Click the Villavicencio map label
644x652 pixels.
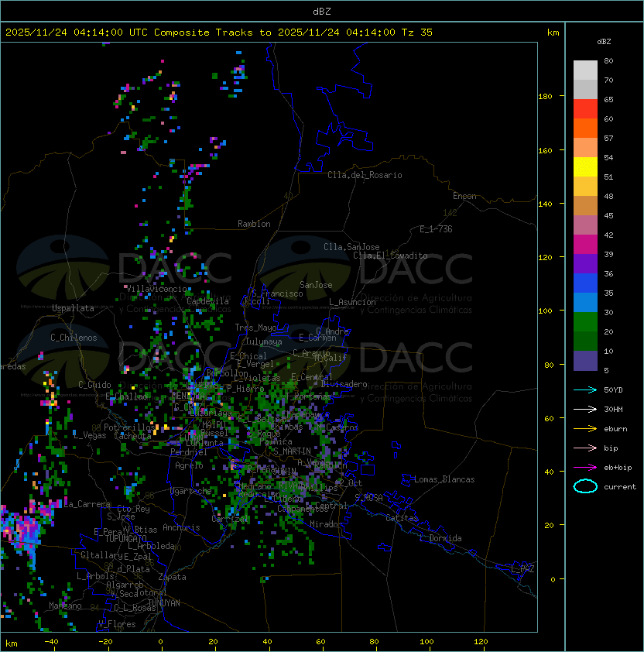(x=156, y=289)
